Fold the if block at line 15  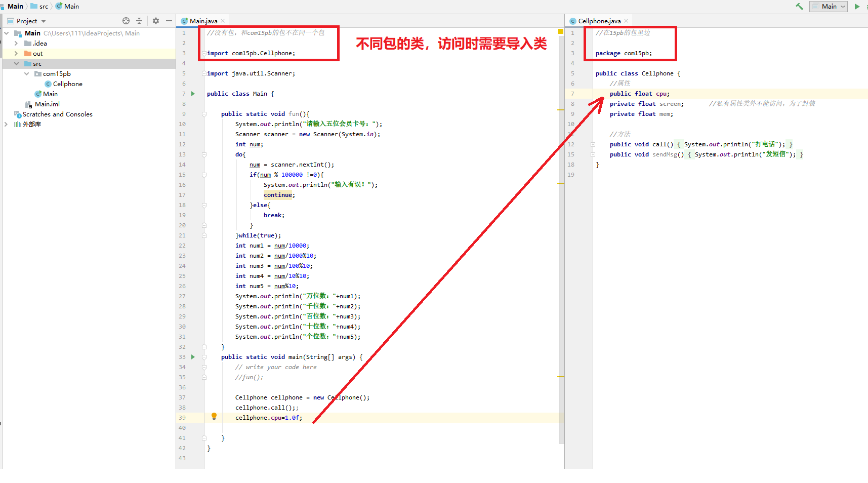tap(204, 175)
